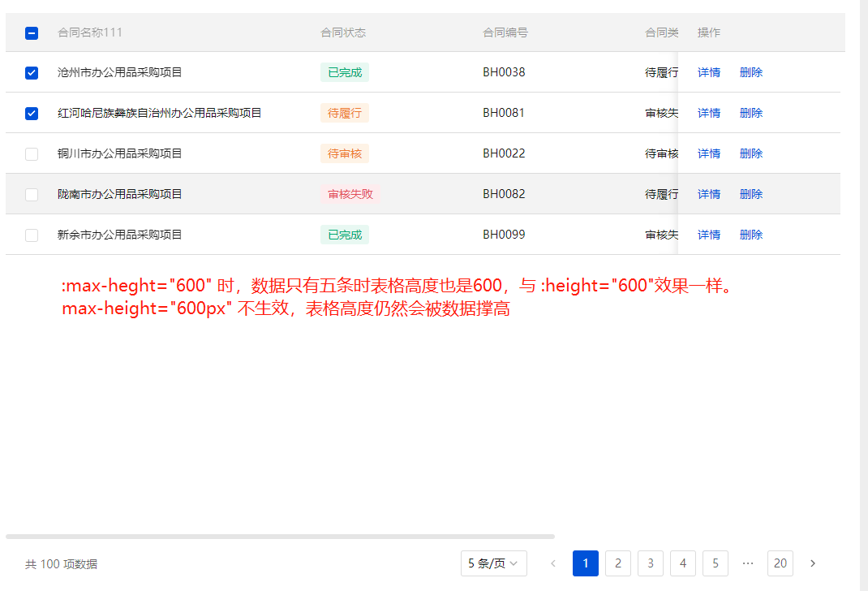Screen dimensions: 868x591
Task: Open the 5 条/页 page size dropdown
Action: 493,563
